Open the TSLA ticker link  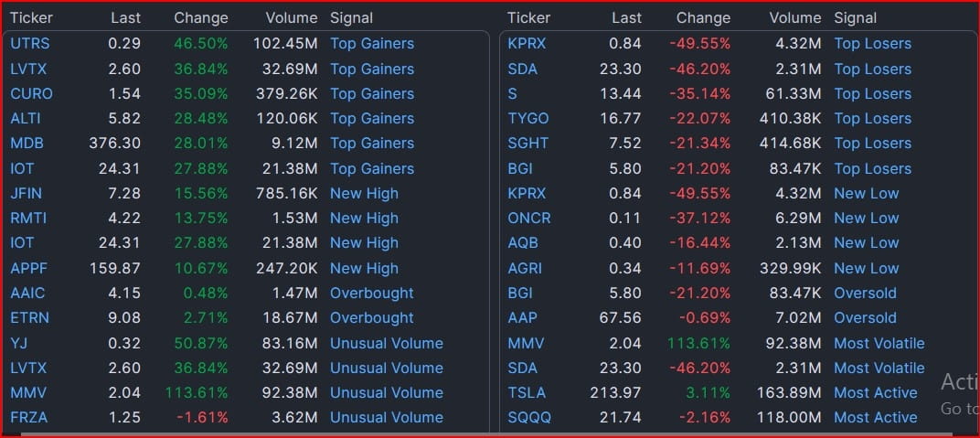pos(527,392)
